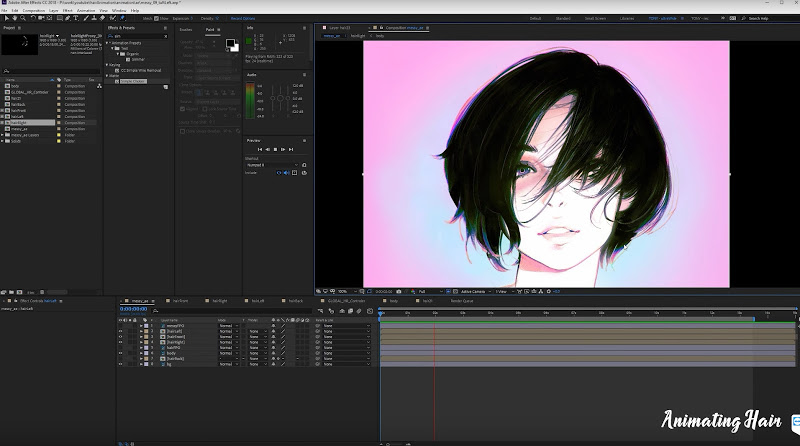
Task: Select the Brush tool
Action: pos(86,18)
